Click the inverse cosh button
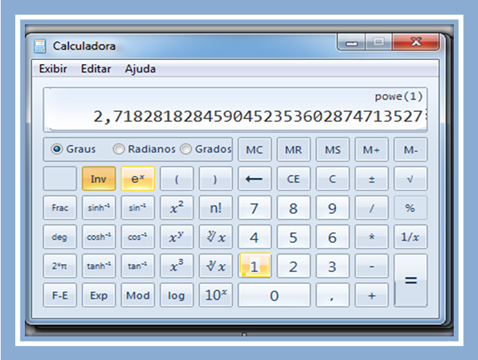The height and width of the screenshot is (360, 478). (99, 237)
